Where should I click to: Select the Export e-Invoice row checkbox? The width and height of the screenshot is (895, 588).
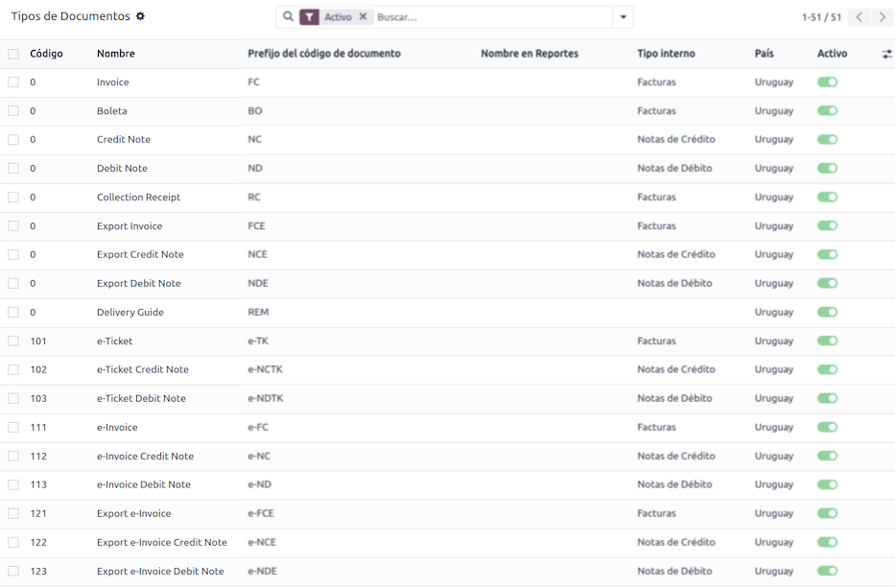tap(13, 513)
